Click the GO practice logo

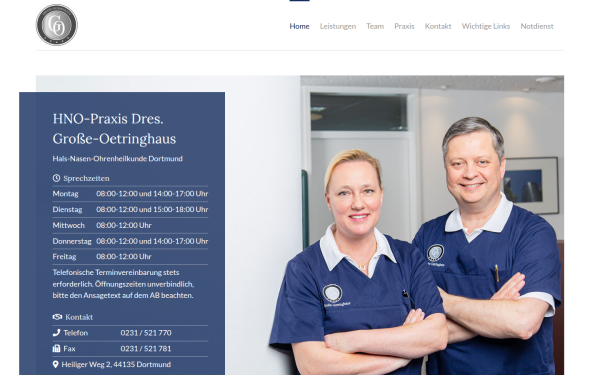point(57,25)
